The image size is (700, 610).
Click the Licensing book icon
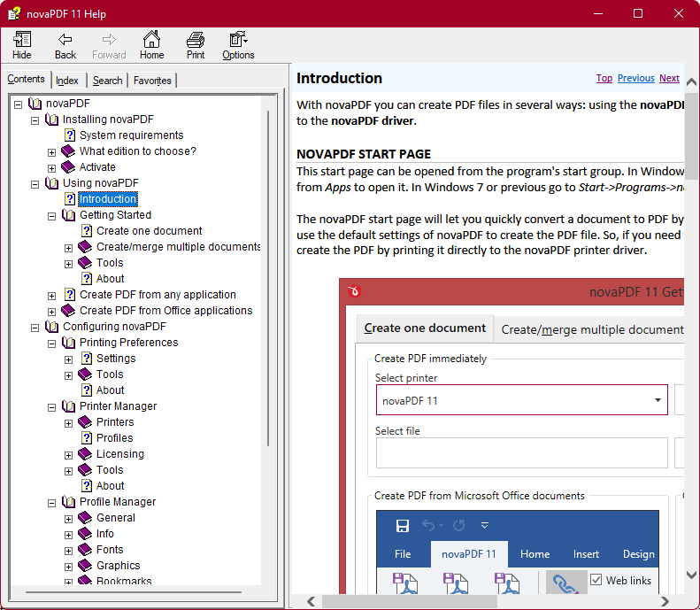tap(85, 454)
